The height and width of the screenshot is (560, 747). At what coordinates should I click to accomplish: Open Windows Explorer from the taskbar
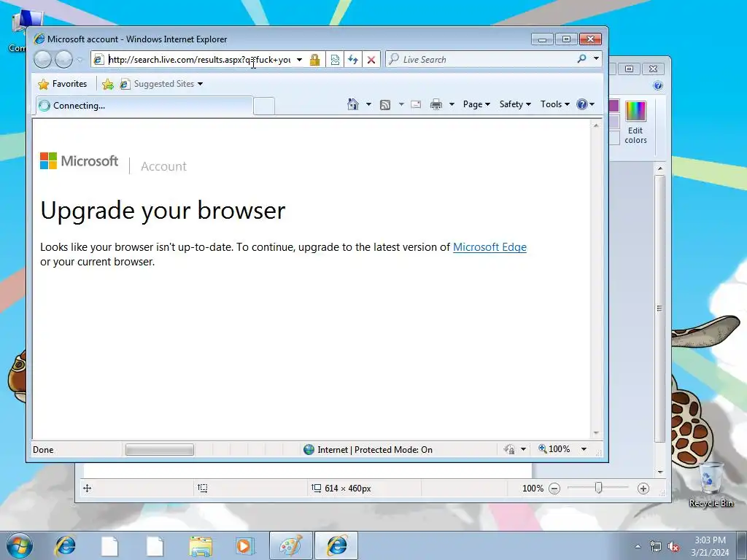(201, 546)
